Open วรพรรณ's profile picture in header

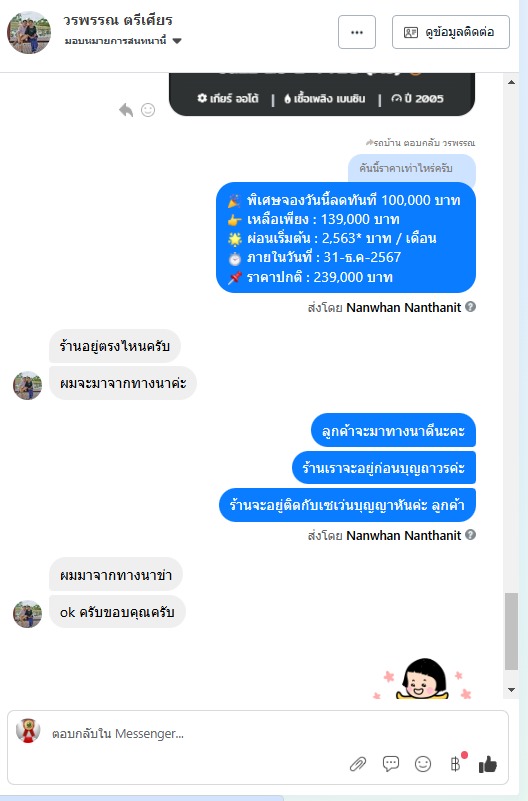29,32
